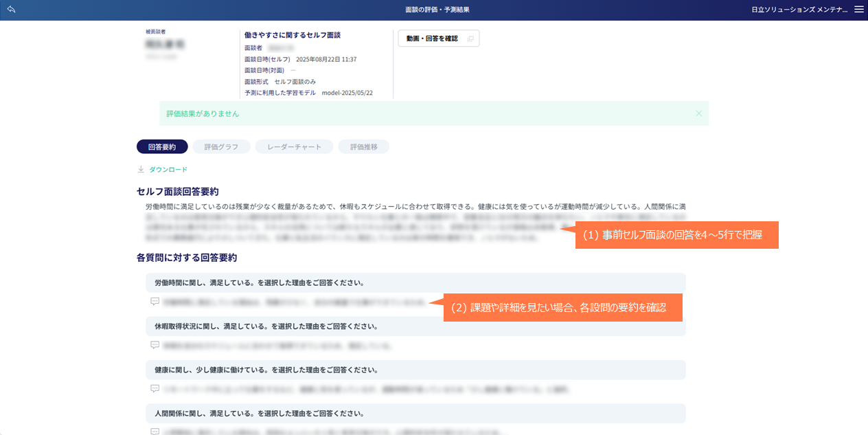Click the comment icon under 人間関係 question
The width and height of the screenshot is (868, 435).
pyautogui.click(x=155, y=431)
